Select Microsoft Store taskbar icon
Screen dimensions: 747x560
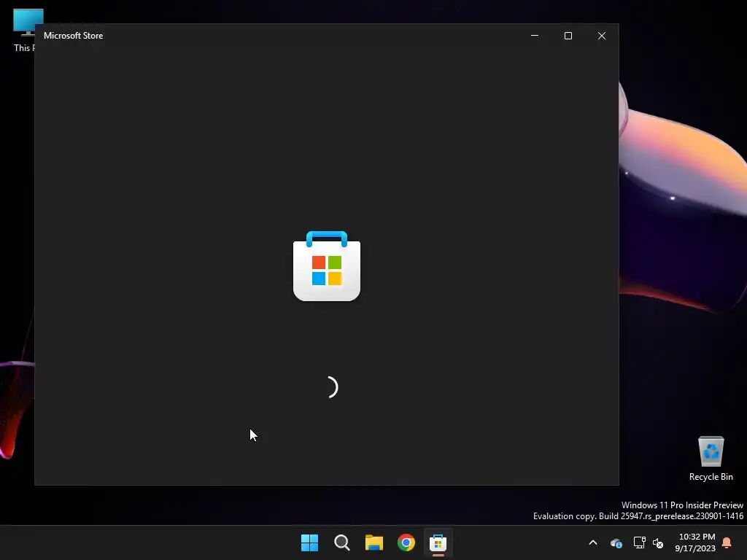click(438, 542)
